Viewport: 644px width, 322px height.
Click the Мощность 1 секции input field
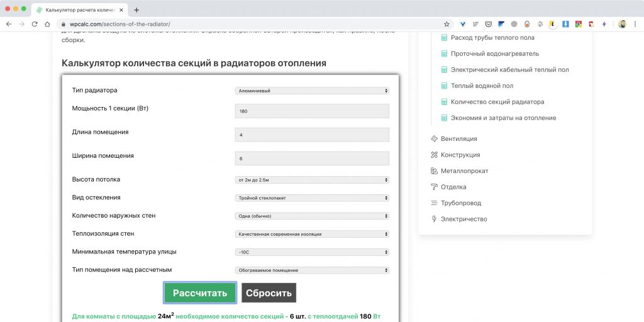(311, 111)
